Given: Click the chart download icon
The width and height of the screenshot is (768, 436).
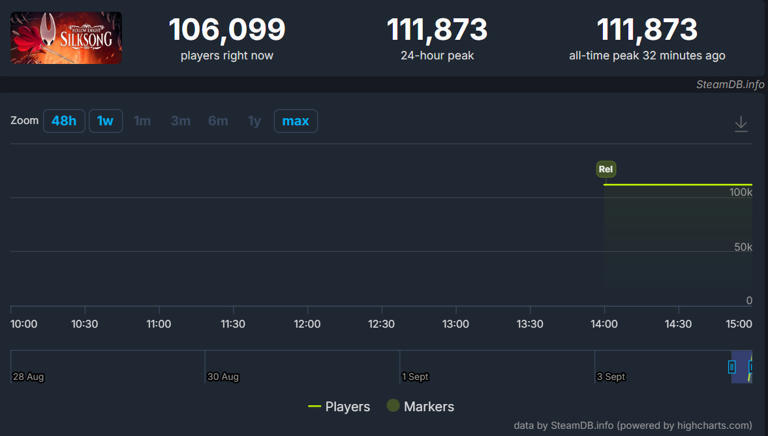Looking at the screenshot, I should (741, 123).
